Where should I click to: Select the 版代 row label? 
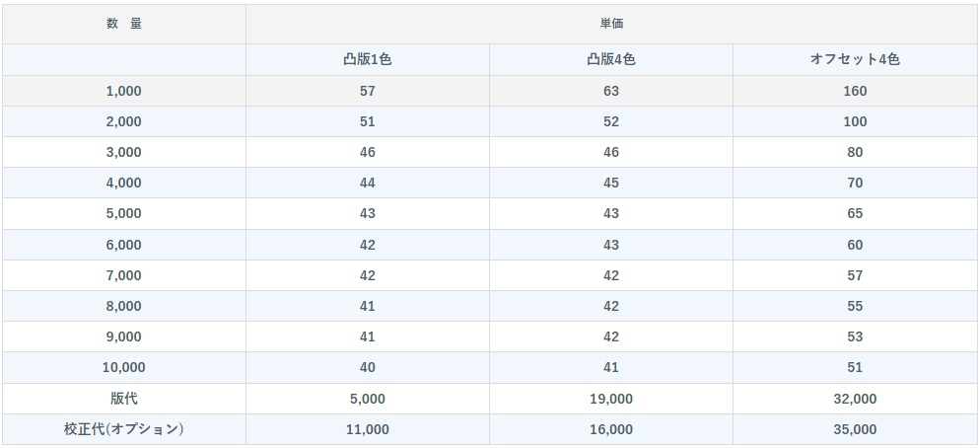click(x=124, y=399)
